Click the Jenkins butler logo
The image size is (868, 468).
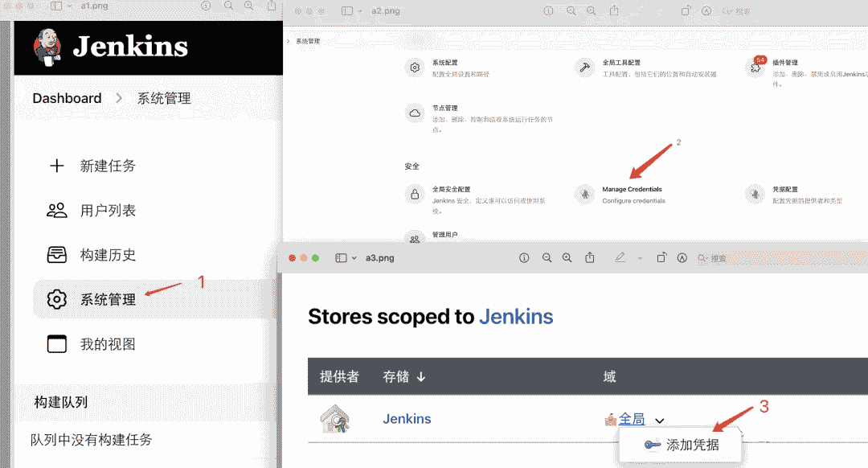coord(49,47)
